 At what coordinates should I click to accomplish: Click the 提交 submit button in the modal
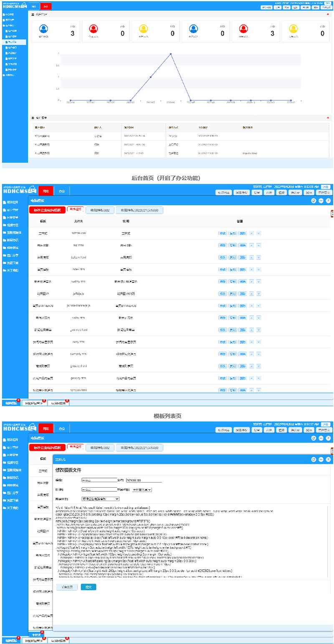[x=89, y=586]
